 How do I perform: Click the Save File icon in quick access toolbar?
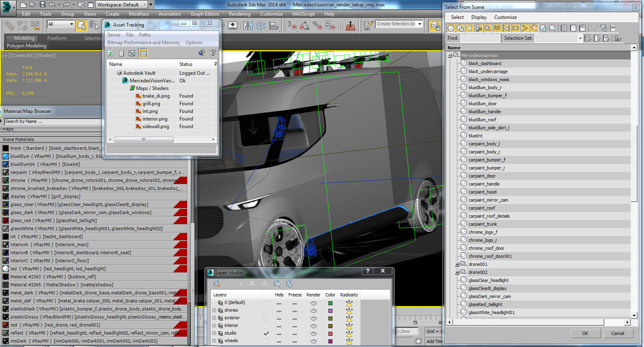point(43,5)
